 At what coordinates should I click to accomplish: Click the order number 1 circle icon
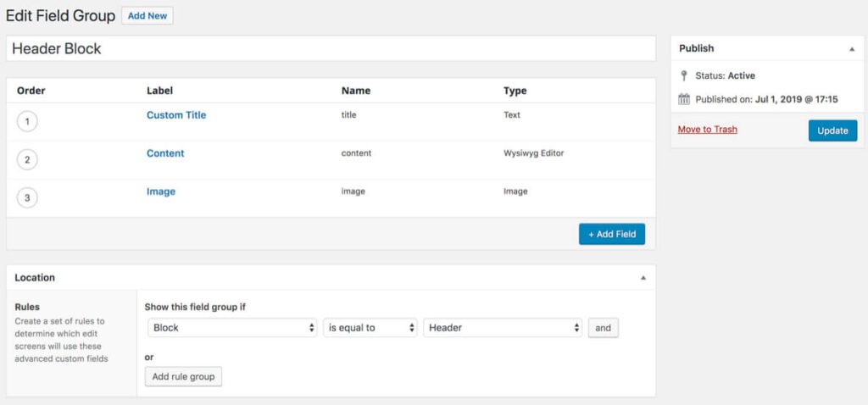(27, 122)
